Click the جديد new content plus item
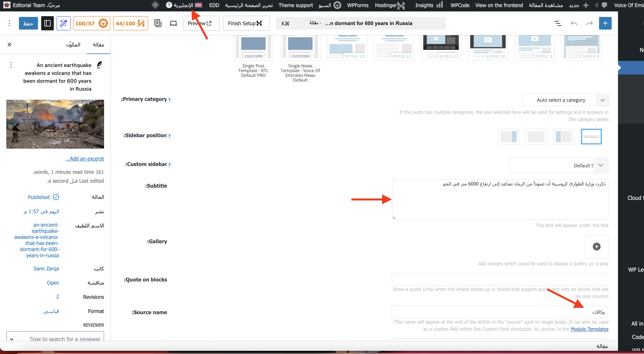The height and width of the screenshot is (354, 644). coord(579,5)
